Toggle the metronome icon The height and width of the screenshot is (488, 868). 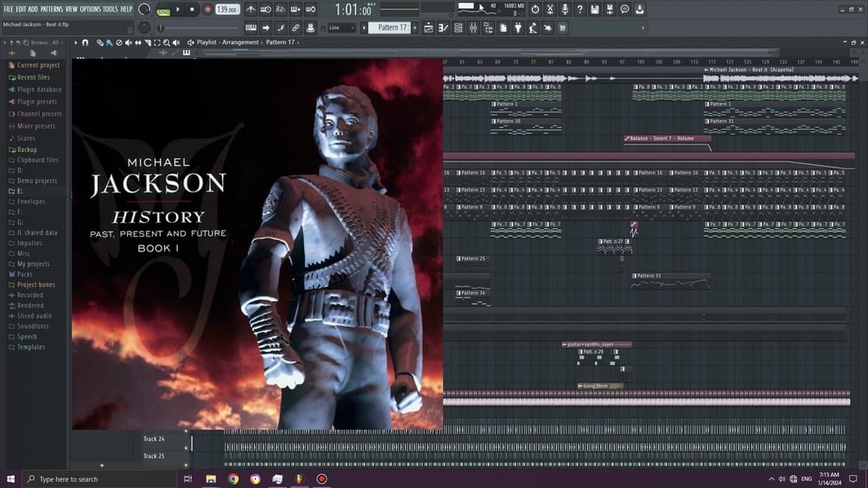[250, 10]
